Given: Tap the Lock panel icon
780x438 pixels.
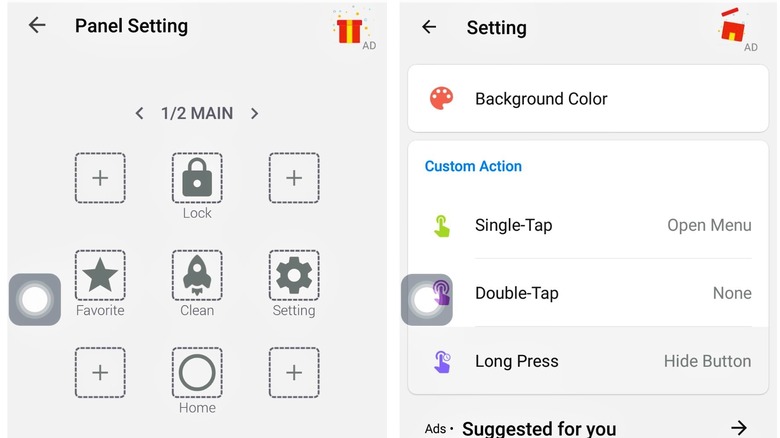Looking at the screenshot, I should (x=197, y=178).
